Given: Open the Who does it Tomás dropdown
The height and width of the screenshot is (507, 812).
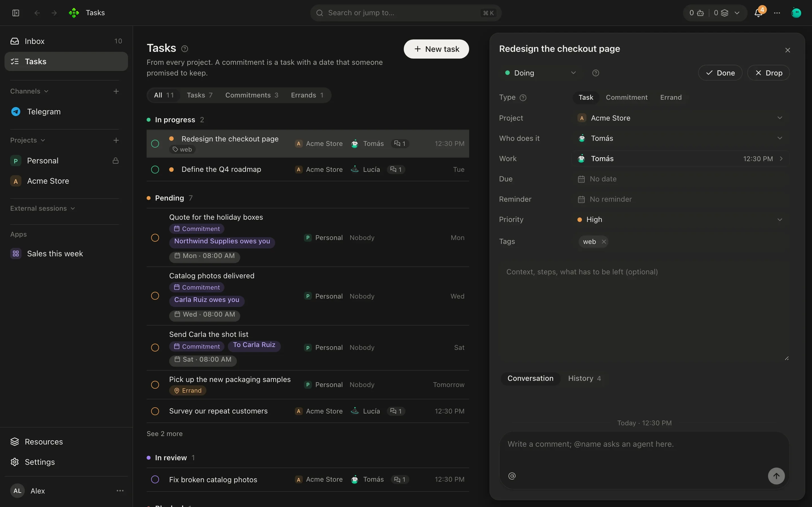Looking at the screenshot, I should pos(680,138).
